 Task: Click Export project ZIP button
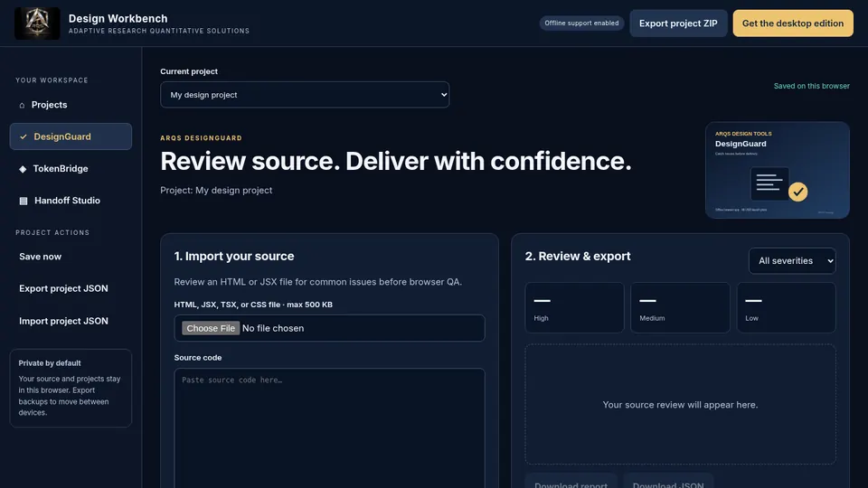678,23
